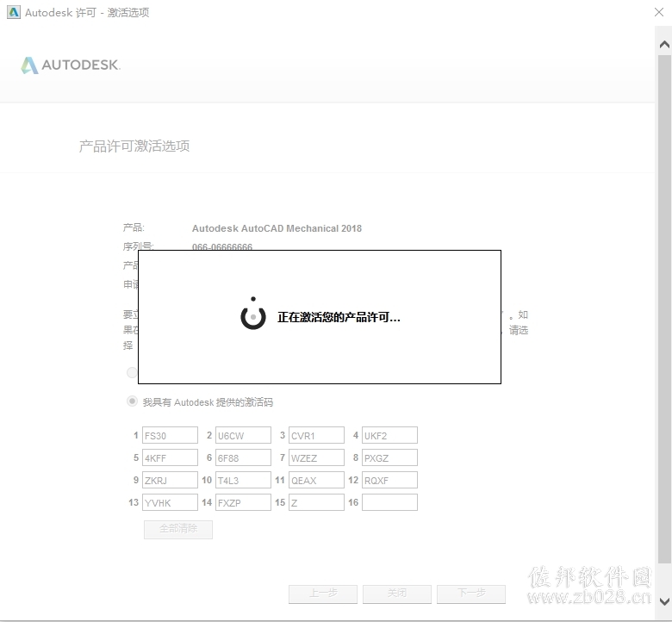Click the vertical scrollbar thumb
672x622 pixels.
coord(664,308)
